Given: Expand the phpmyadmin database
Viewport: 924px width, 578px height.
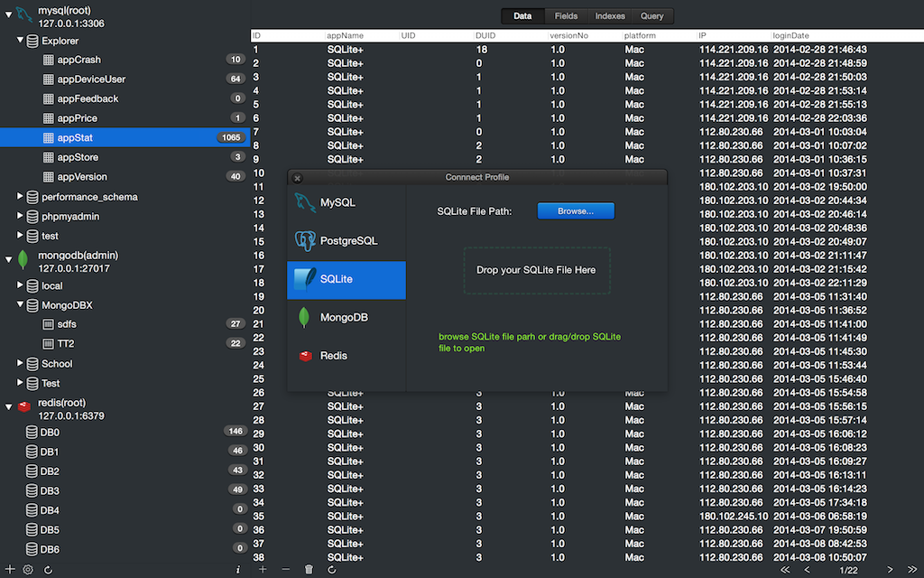Looking at the screenshot, I should (20, 215).
